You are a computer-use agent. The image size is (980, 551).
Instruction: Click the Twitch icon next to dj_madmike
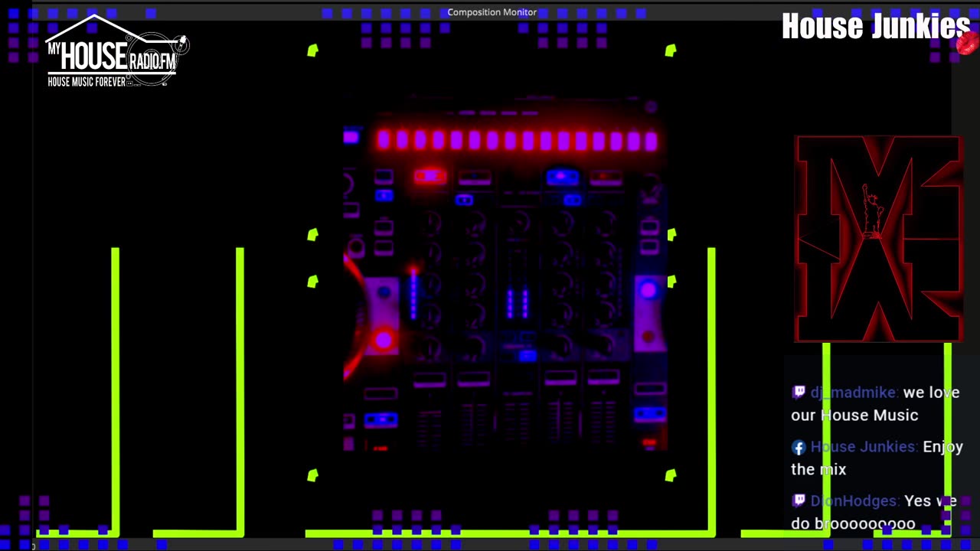pos(799,393)
